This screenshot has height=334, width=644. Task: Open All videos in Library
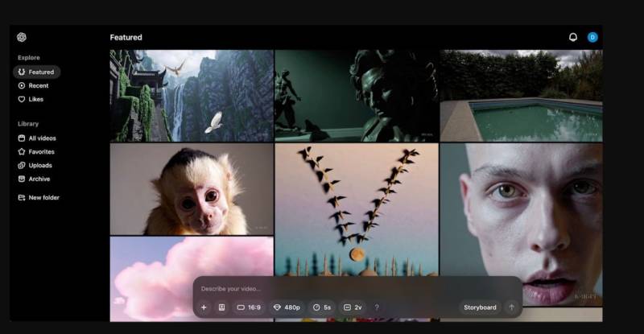pos(42,138)
